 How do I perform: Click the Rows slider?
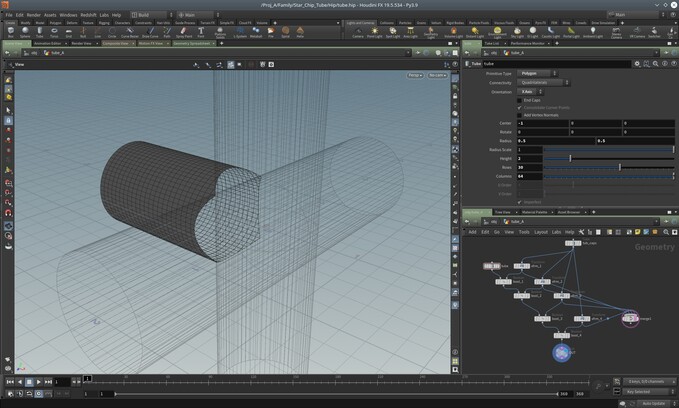point(609,167)
